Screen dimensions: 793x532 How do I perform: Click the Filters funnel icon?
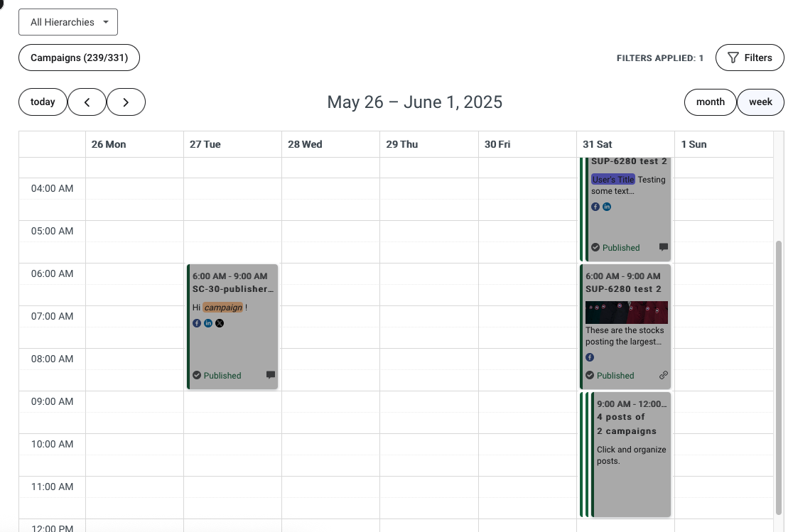[733, 58]
